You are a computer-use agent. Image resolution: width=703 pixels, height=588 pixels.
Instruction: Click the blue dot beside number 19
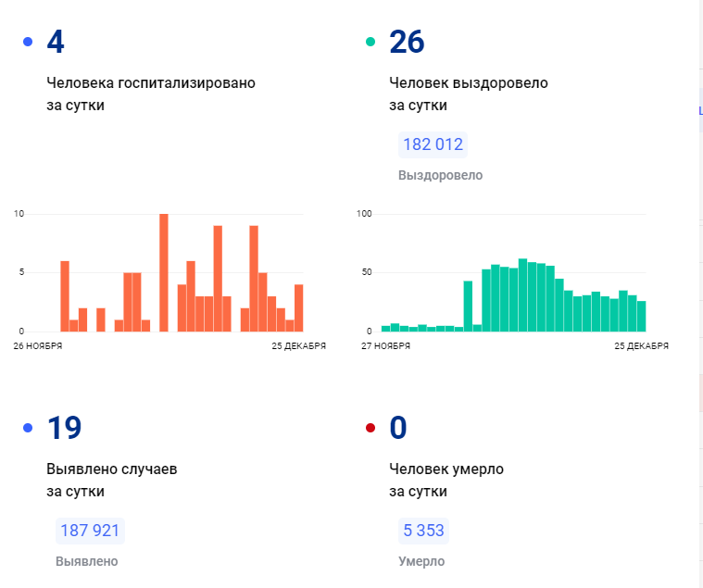tap(28, 427)
